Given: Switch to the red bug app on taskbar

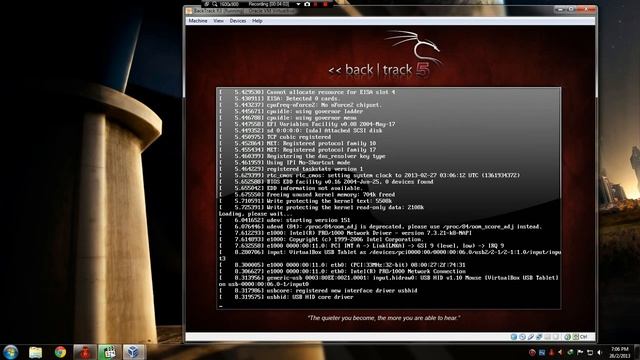Looking at the screenshot, I should click(x=85, y=352).
